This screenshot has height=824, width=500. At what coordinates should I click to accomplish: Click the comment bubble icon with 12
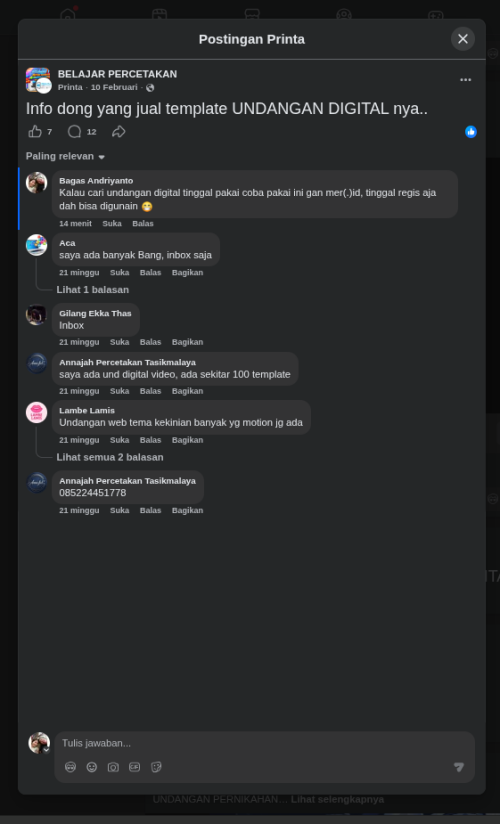(74, 131)
